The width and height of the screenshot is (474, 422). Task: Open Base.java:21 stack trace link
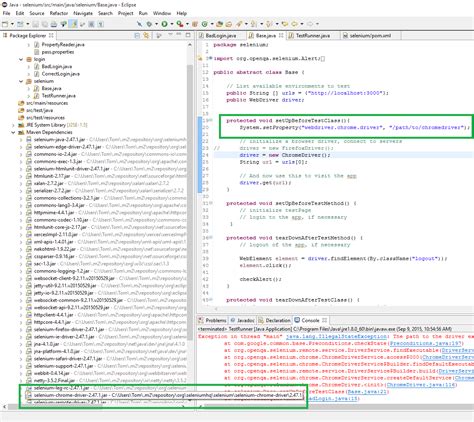pos(367,392)
